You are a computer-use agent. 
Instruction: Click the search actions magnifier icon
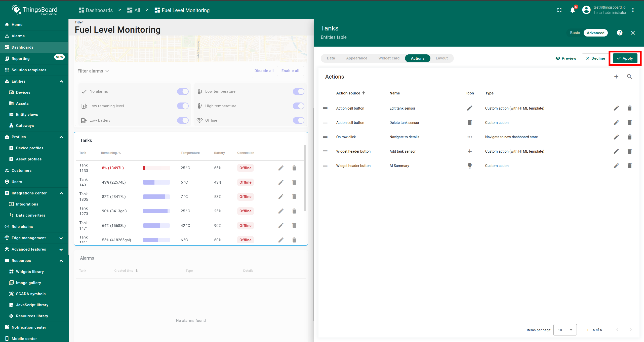[x=629, y=77]
